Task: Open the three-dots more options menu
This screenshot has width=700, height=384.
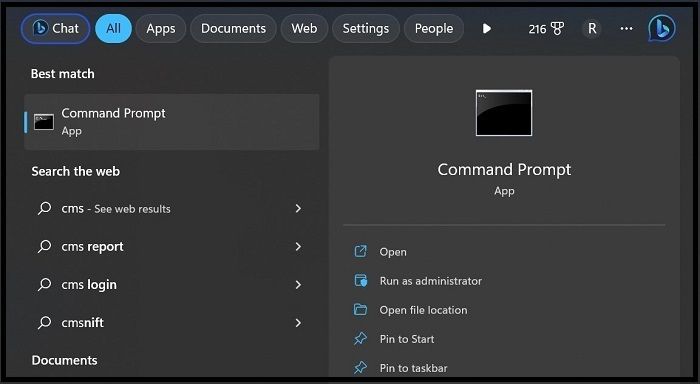Action: [x=626, y=29]
